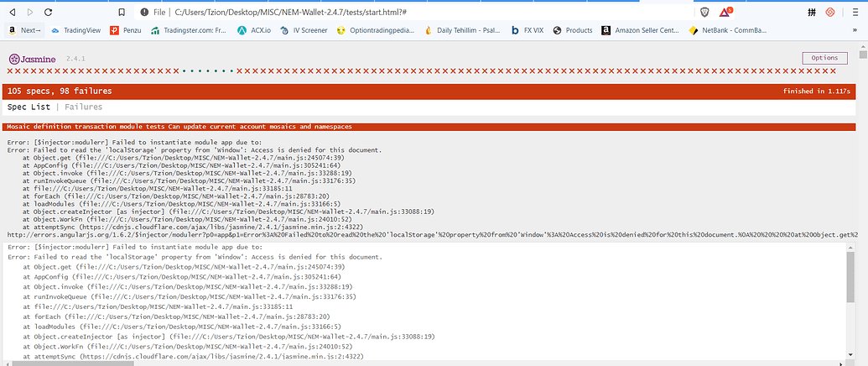Click the '105 specs, 98 failures' summary bar
The height and width of the screenshot is (366, 868).
pos(429,91)
